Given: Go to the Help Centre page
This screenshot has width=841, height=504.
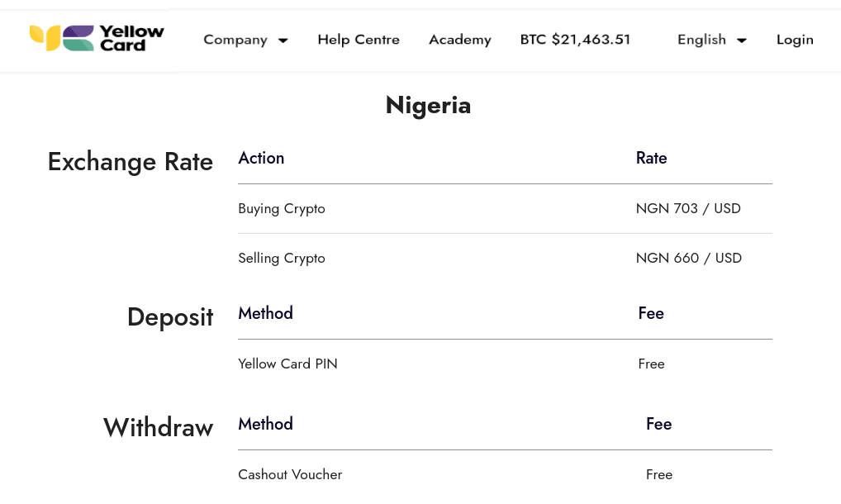Looking at the screenshot, I should pos(359,40).
